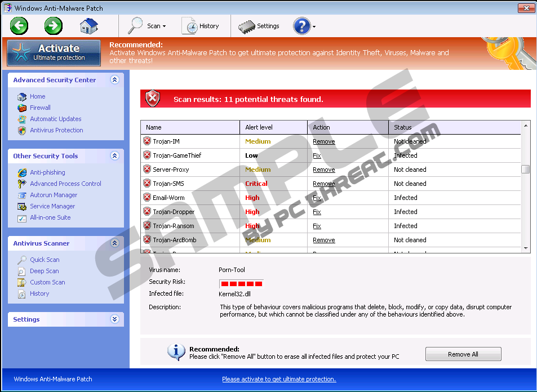Click the red Security Risk level bar
537x392 pixels.
pyautogui.click(x=242, y=283)
